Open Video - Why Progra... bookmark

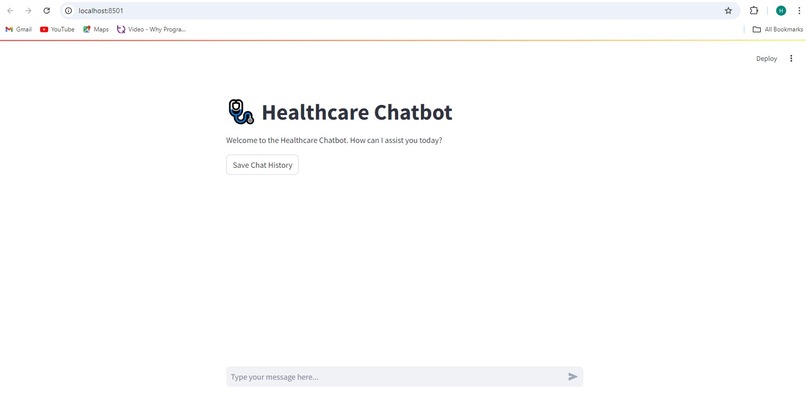pyautogui.click(x=151, y=29)
